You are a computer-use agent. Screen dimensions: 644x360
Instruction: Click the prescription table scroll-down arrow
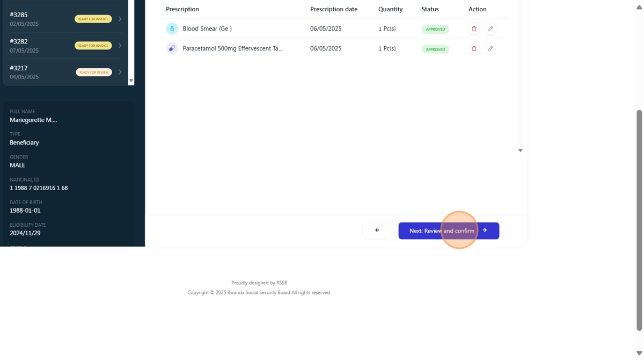520,150
